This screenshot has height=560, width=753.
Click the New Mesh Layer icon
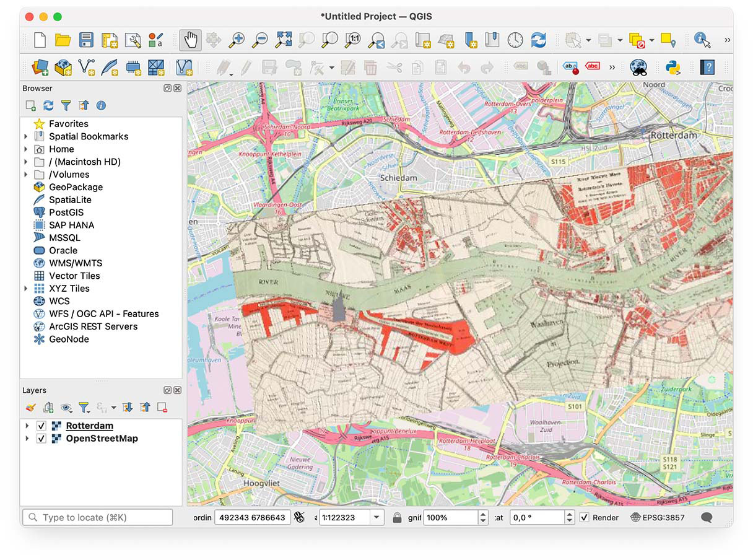[156, 67]
